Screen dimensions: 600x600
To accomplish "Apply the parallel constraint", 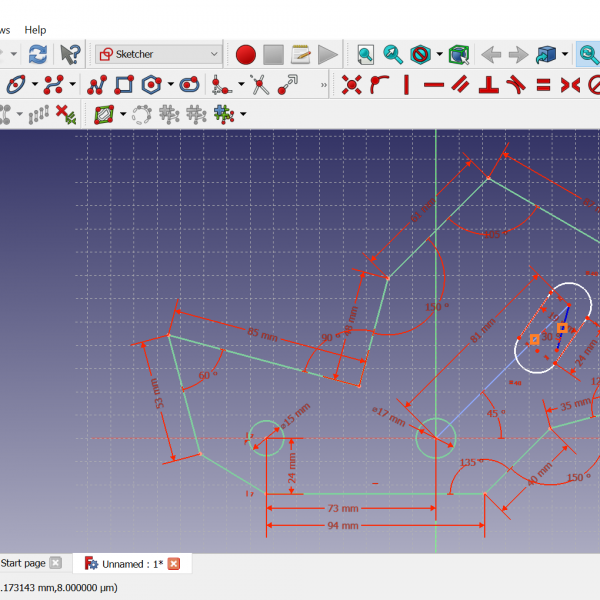I will click(461, 85).
